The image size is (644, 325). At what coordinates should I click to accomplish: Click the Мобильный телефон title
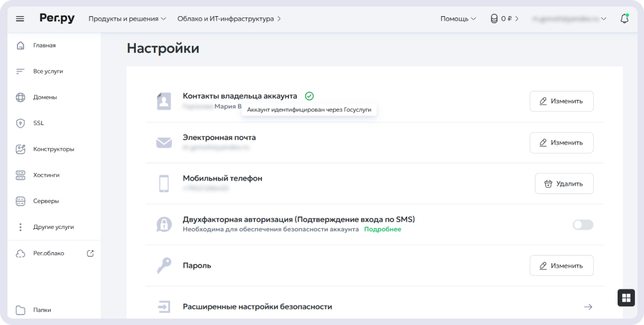pos(223,179)
